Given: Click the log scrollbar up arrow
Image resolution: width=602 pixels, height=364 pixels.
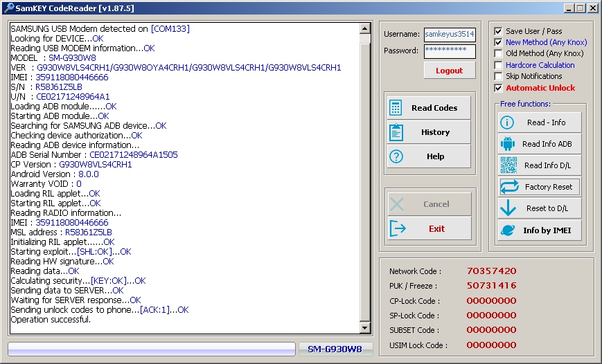Looking at the screenshot, I should [x=364, y=28].
